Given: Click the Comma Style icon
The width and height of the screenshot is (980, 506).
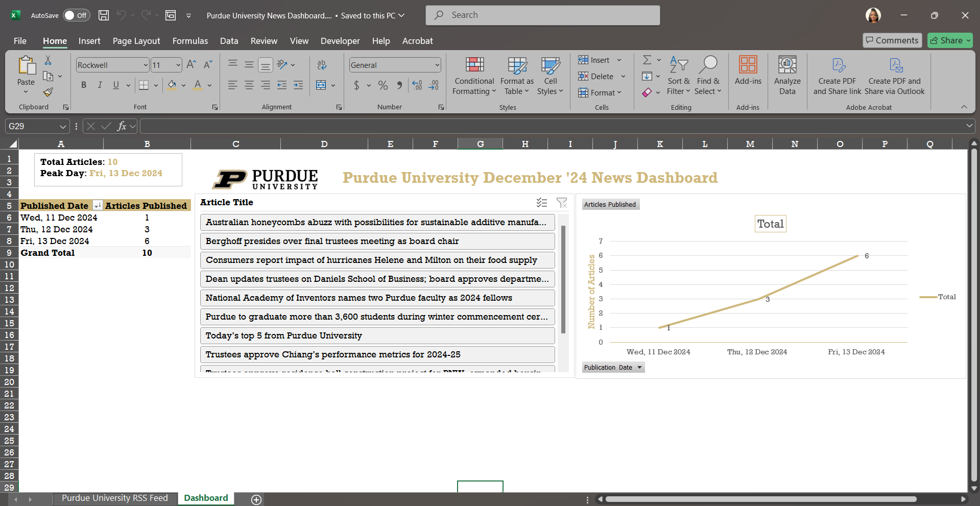Looking at the screenshot, I should [399, 85].
